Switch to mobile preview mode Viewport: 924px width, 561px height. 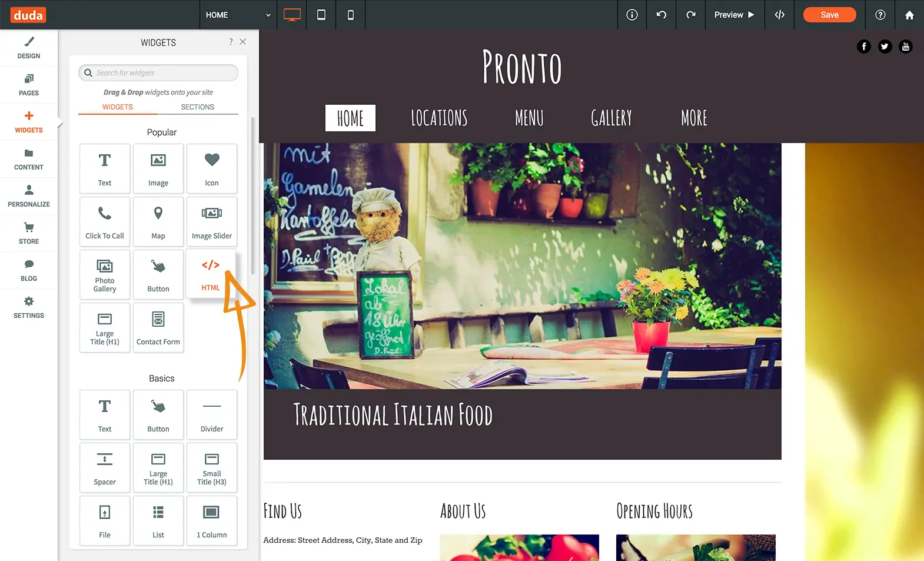(x=351, y=15)
